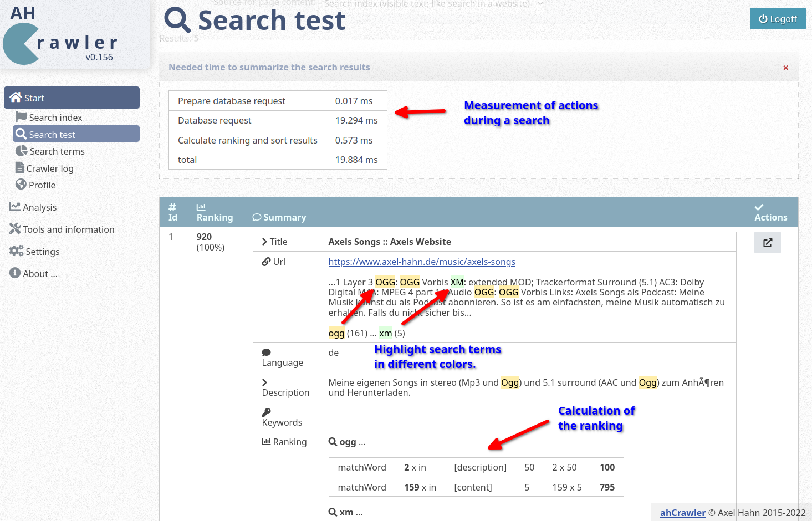The width and height of the screenshot is (812, 521).
Task: Click the version label v0.156
Action: [x=99, y=57]
